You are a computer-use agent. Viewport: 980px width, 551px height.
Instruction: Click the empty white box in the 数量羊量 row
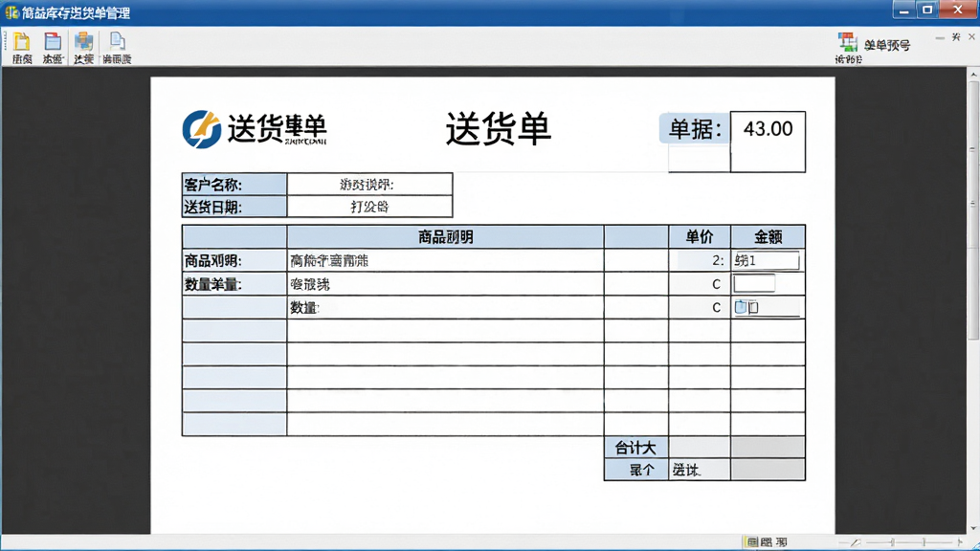(754, 283)
